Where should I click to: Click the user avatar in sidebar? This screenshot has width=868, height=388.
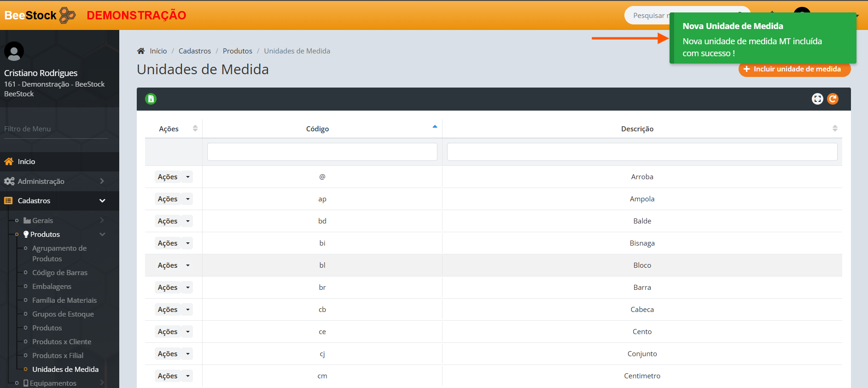click(14, 51)
